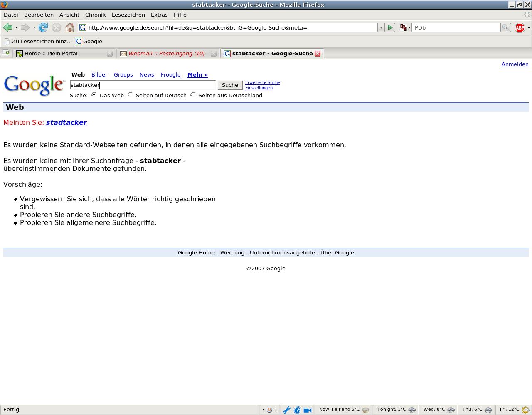Switch to the Webmail Posteingang tab

pos(166,54)
